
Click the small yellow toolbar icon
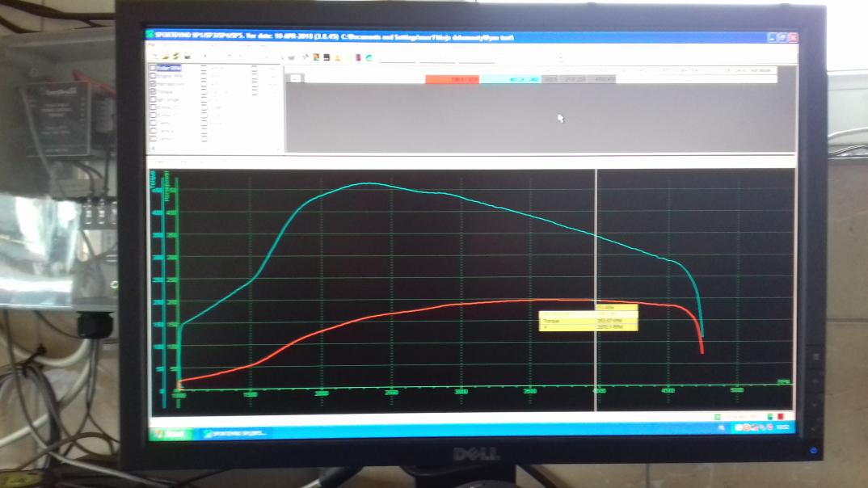pos(337,57)
